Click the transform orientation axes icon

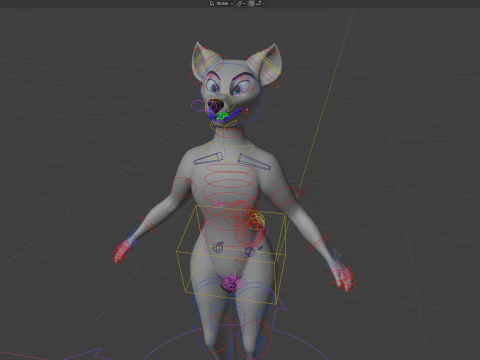(212, 3)
